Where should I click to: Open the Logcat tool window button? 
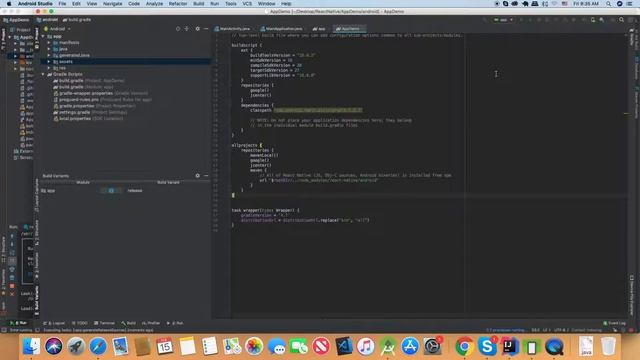54,323
